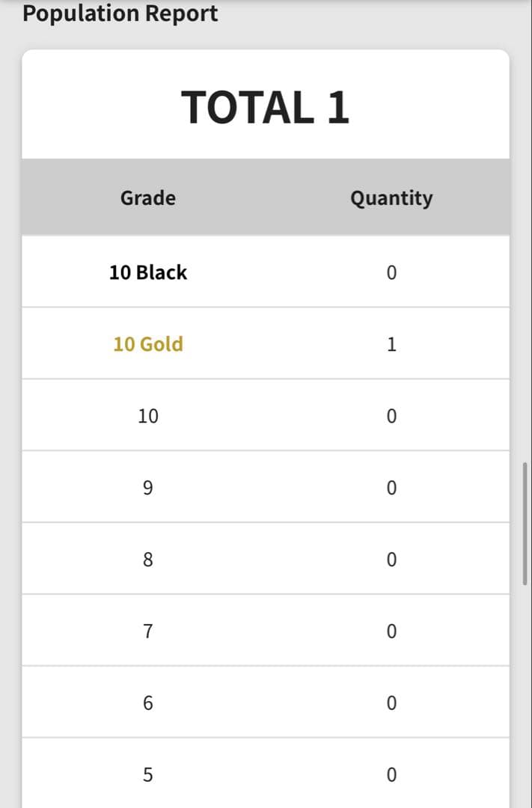
Task: Click the quantity value for grade 9
Action: click(x=391, y=488)
